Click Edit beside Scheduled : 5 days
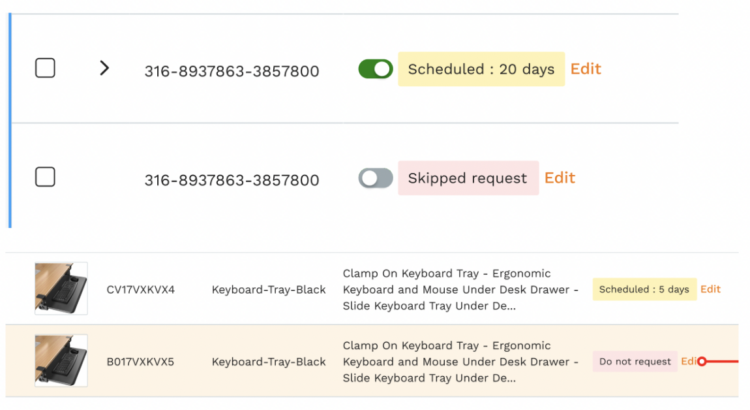This screenshot has height=410, width=750. 710,289
